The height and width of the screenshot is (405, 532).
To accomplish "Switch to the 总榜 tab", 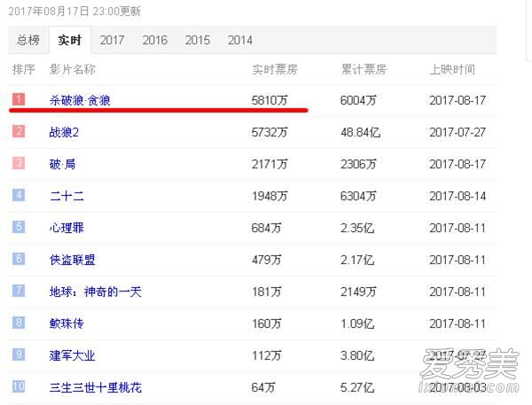I will tap(27, 40).
